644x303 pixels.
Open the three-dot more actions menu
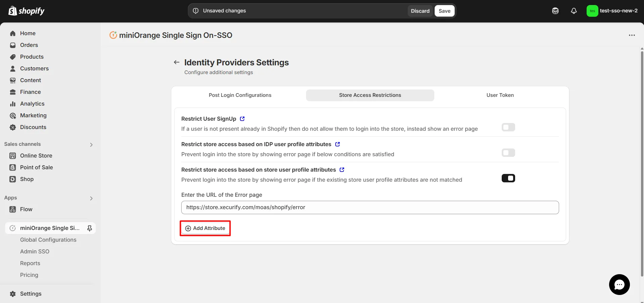coord(632,35)
